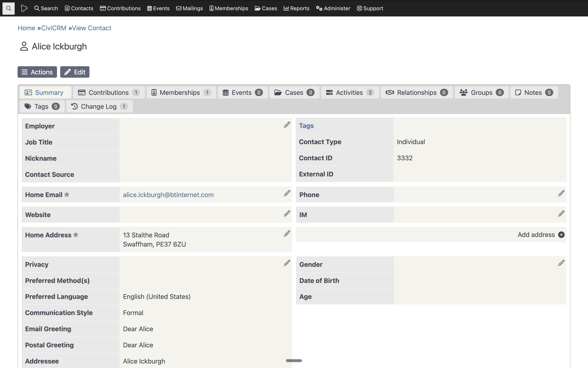Viewport: 588px width, 368px height.
Task: Switch to the Contributions tab
Action: coord(109,92)
